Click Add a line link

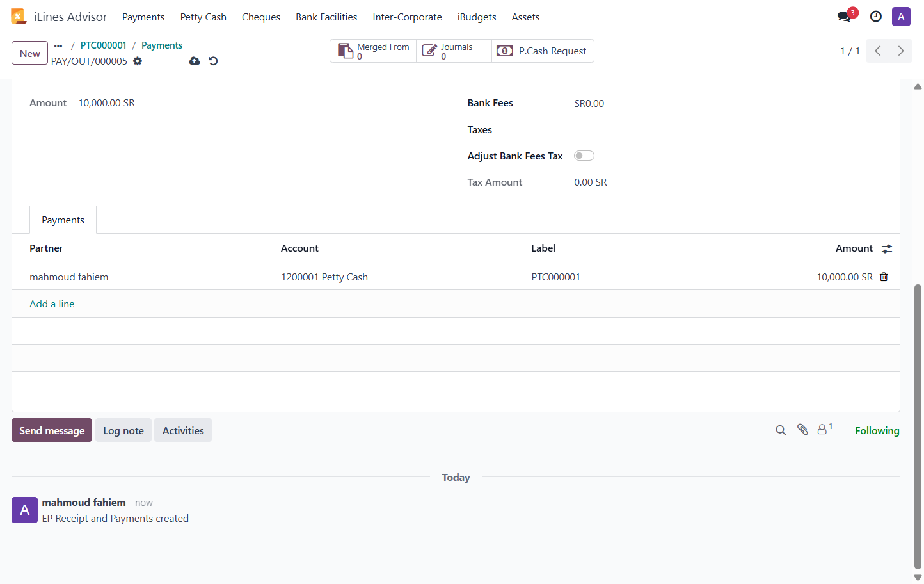pos(52,304)
